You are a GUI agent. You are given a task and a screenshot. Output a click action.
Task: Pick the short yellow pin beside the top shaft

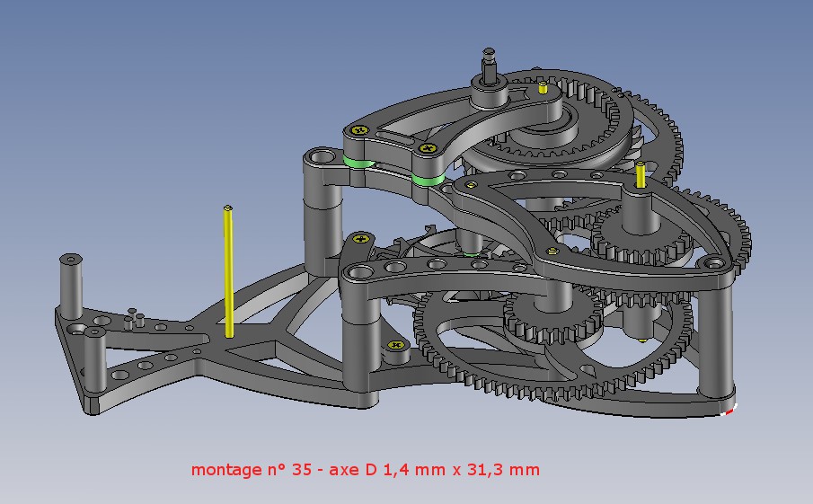click(543, 86)
